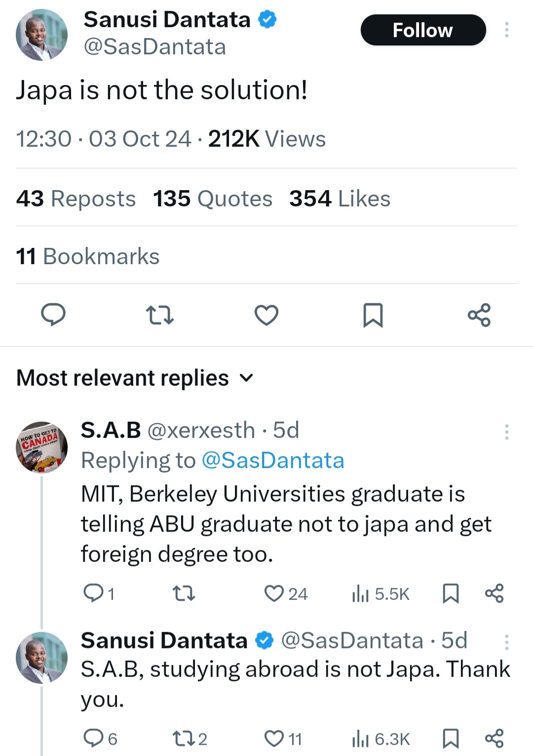Image resolution: width=533 pixels, height=756 pixels.
Task: Follow Sanusi Dantata
Action: pos(423,30)
